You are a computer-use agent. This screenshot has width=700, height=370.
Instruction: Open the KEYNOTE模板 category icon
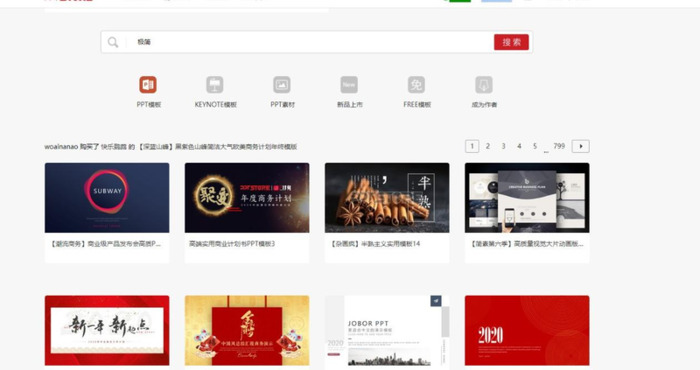click(x=215, y=84)
